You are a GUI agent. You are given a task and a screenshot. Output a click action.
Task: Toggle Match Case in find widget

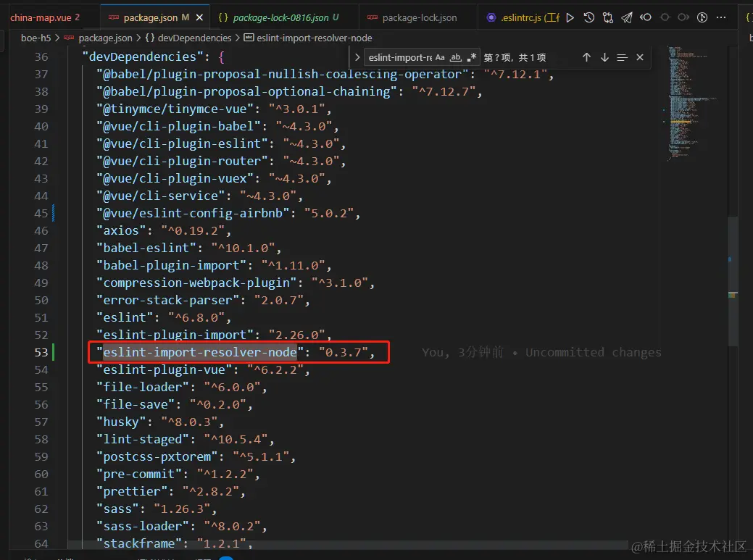pyautogui.click(x=440, y=57)
